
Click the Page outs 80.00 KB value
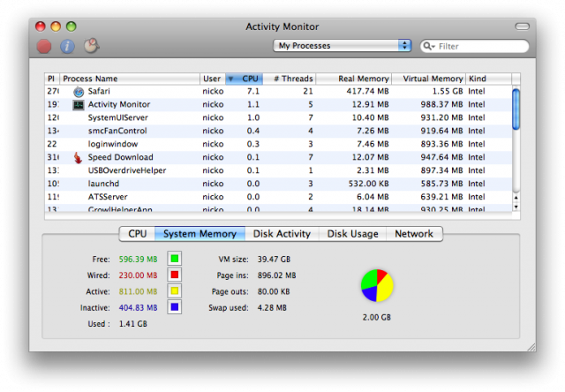point(274,292)
